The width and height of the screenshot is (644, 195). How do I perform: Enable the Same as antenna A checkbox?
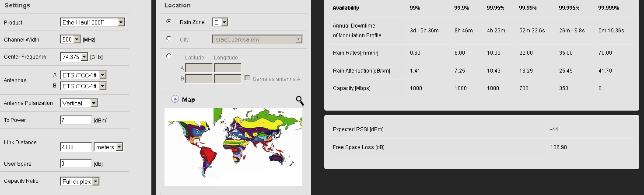(x=247, y=79)
